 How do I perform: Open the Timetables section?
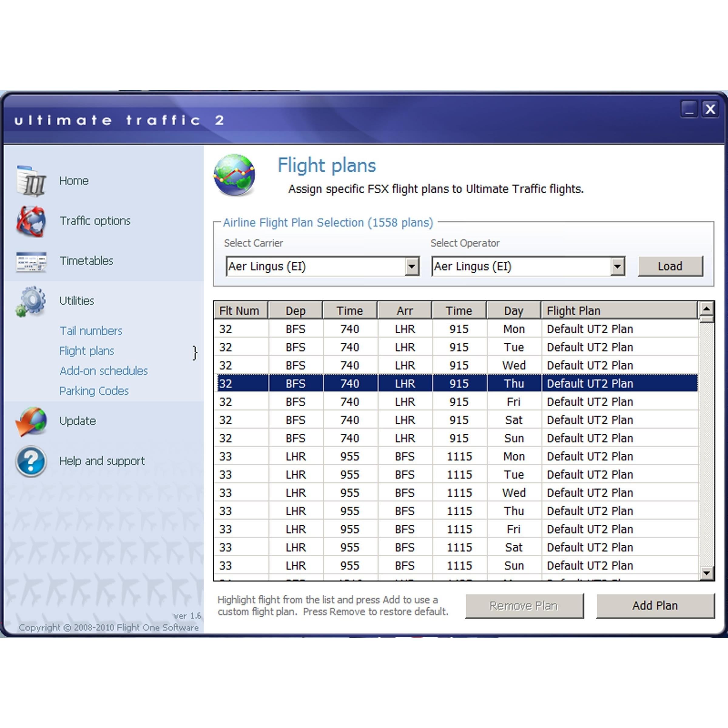pyautogui.click(x=86, y=261)
